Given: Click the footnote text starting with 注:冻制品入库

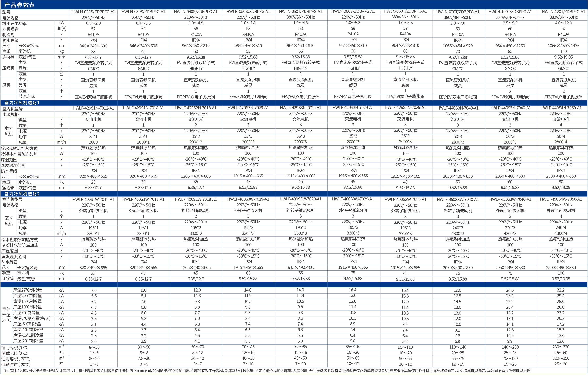Looking at the screenshot, I should coord(267,371).
